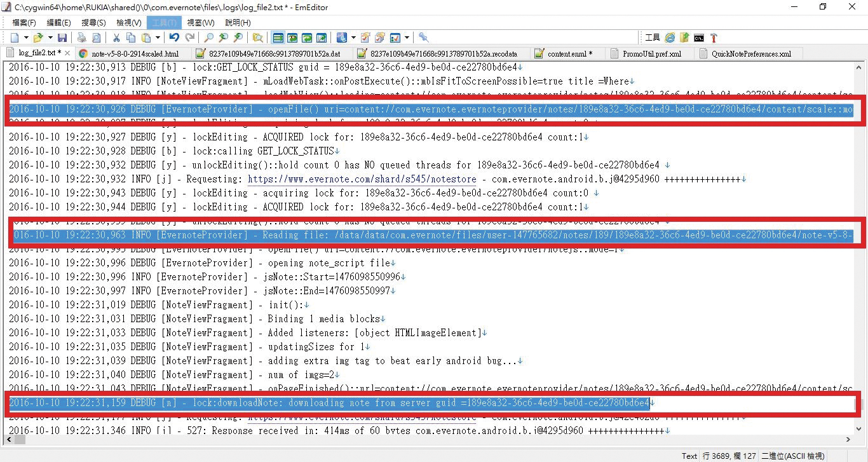Open Find with the magnifier icon
Screen dimensions: 868x462
pos(208,37)
